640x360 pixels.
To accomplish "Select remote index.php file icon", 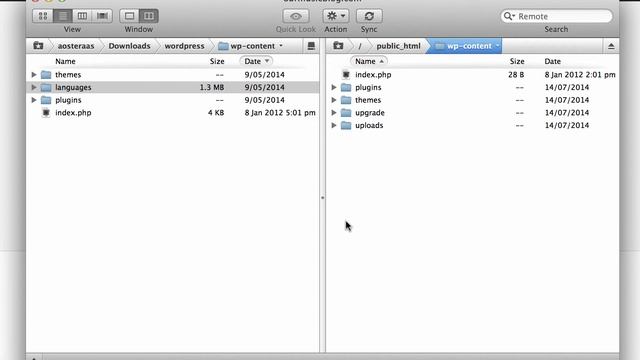I will 346,75.
